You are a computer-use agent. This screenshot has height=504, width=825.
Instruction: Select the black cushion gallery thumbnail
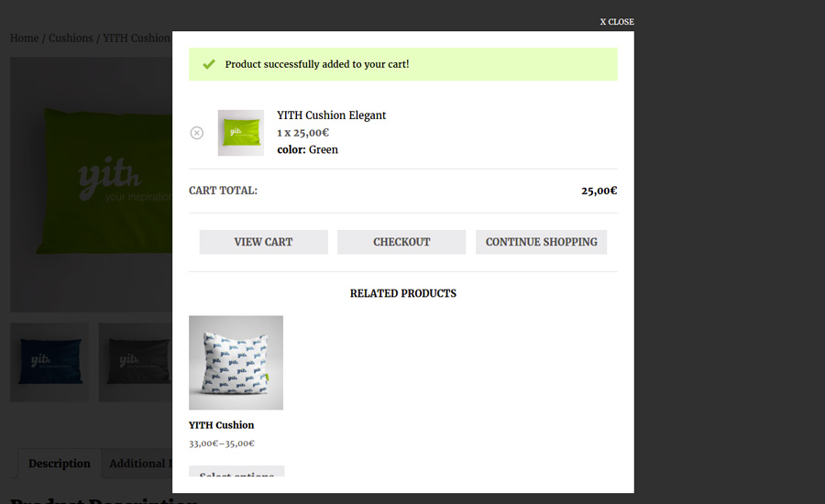136,363
